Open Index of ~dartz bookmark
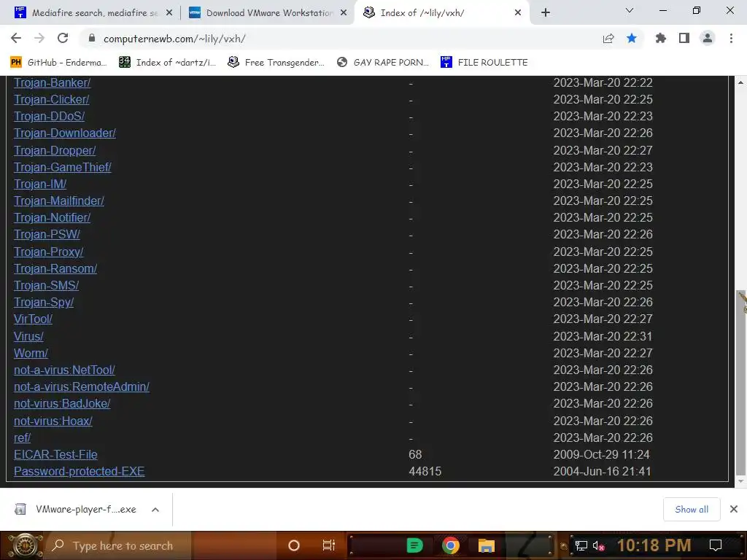This screenshot has height=560, width=747. (x=167, y=63)
